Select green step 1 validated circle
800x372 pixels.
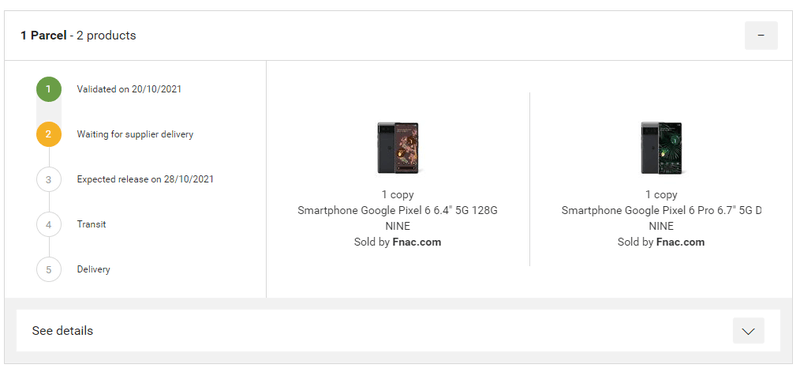click(48, 89)
